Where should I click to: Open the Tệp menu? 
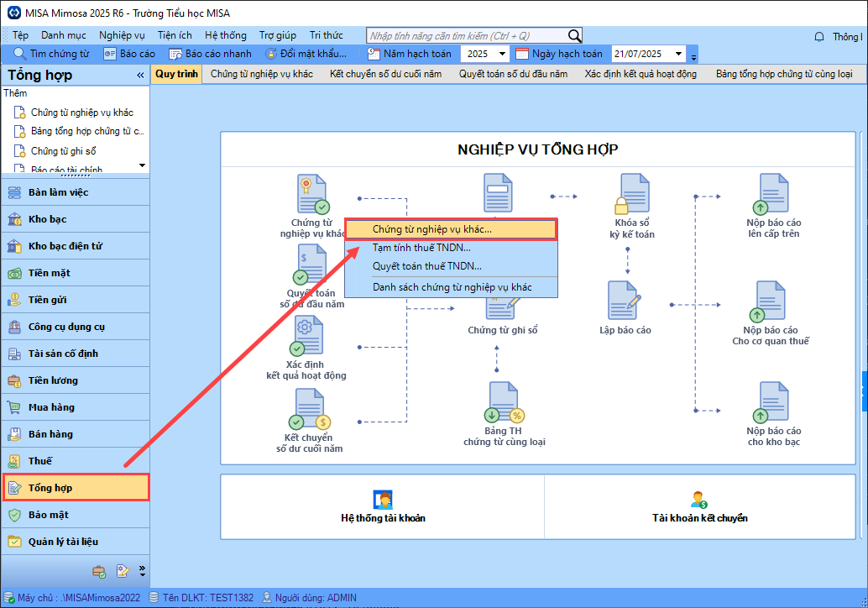(x=20, y=35)
